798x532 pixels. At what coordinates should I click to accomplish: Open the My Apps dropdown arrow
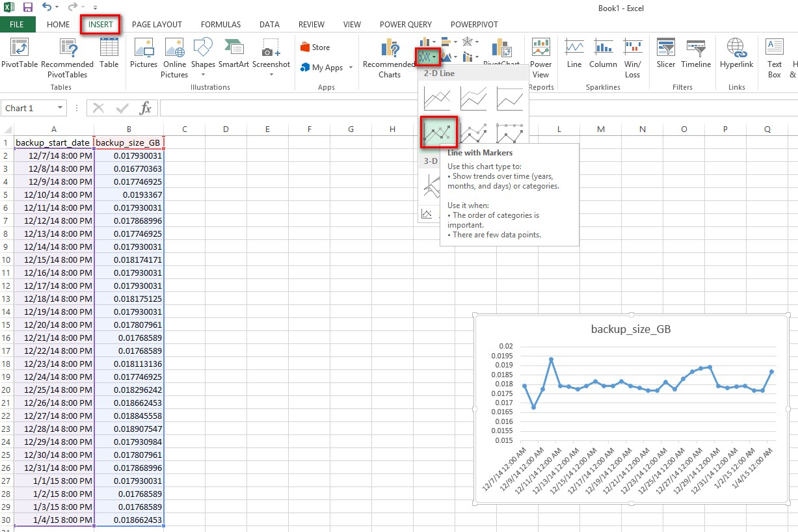(x=351, y=68)
